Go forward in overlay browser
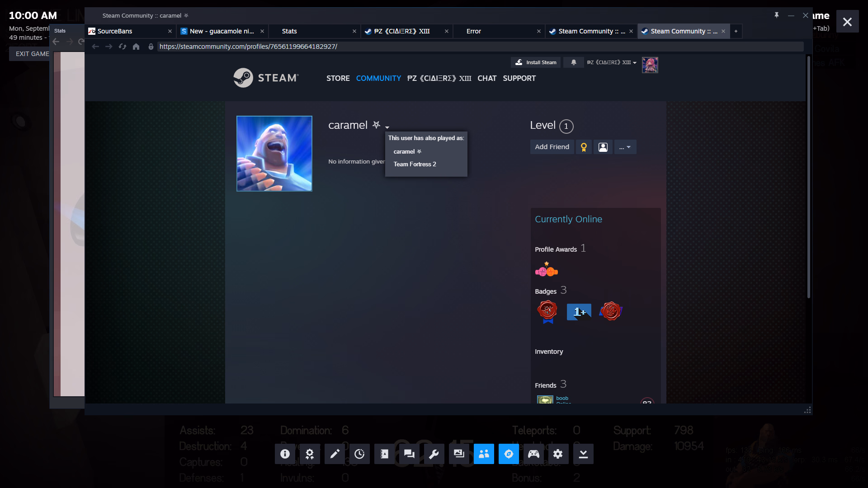Viewport: 868px width, 488px height. pyautogui.click(x=109, y=47)
